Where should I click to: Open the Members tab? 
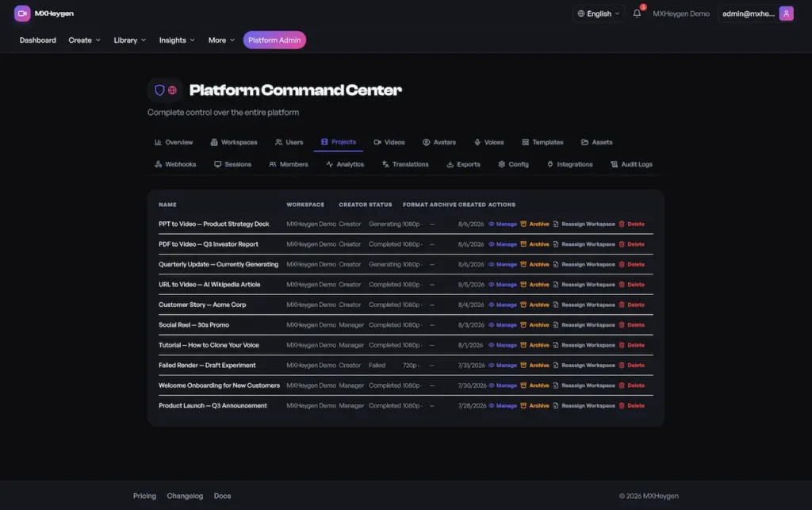[289, 165]
